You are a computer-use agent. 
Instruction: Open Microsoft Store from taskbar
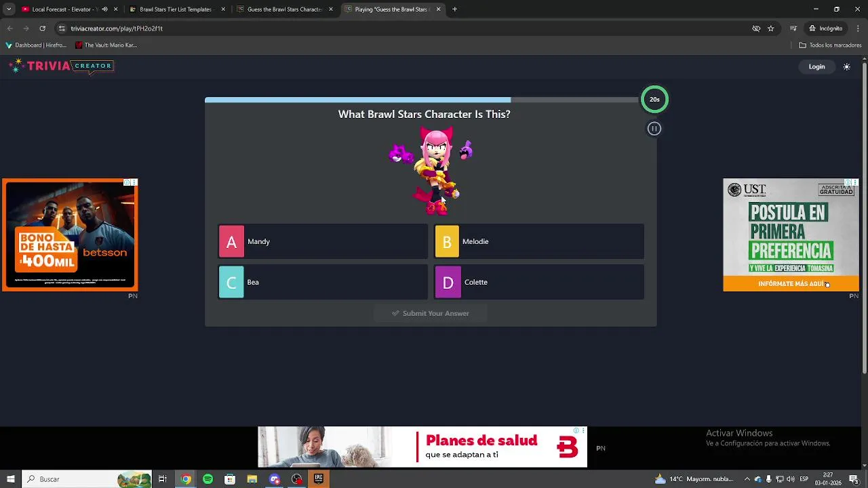tap(230, 479)
